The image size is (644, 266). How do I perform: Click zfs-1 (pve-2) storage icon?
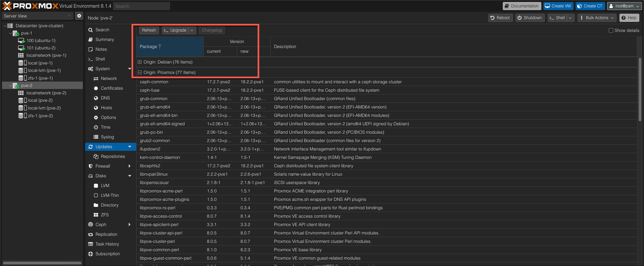coord(22,116)
